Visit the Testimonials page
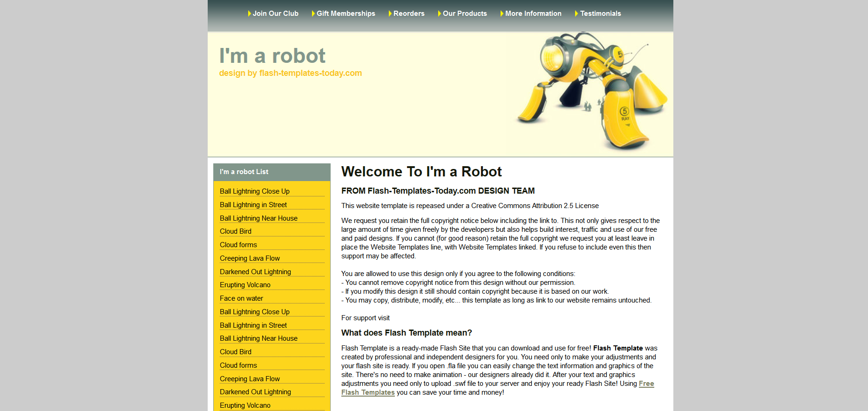This screenshot has width=868, height=411. click(x=600, y=13)
